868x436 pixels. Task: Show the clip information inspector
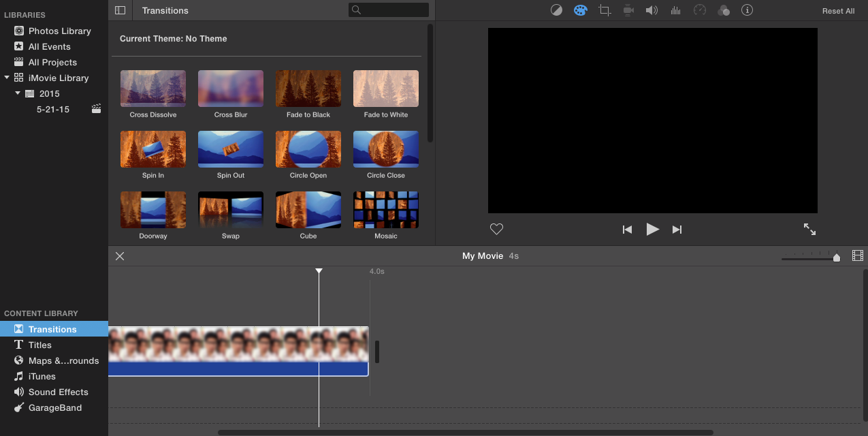click(x=747, y=10)
